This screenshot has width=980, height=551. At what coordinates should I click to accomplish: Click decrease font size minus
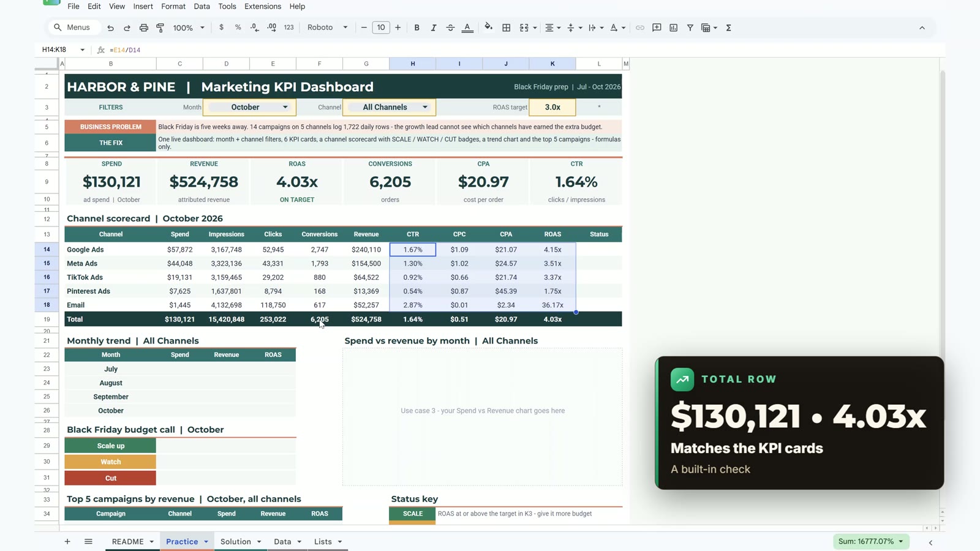pos(364,28)
